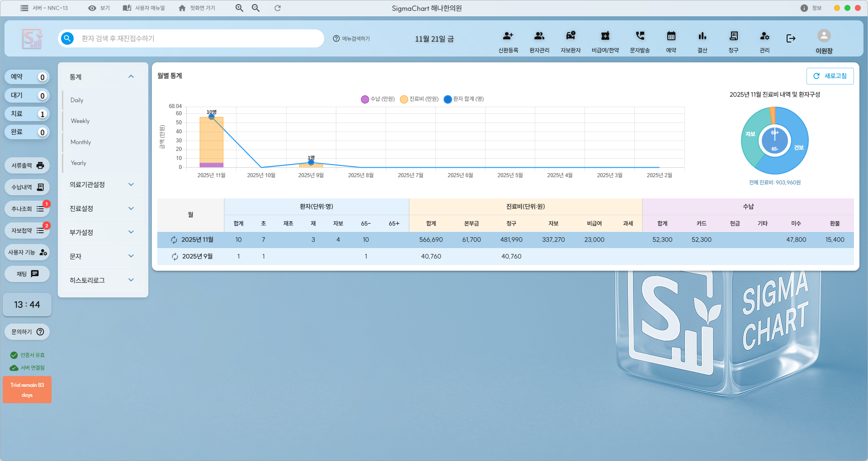Image resolution: width=868 pixels, height=461 pixels.
Task: Open the 예약 calendar icon in toolbar
Action: tap(671, 37)
